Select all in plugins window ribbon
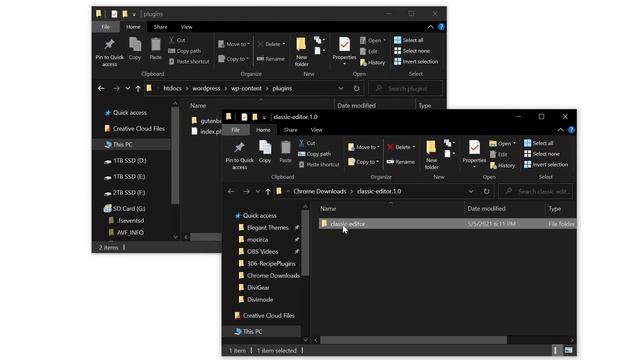The width and height of the screenshot is (640, 360). (x=409, y=40)
